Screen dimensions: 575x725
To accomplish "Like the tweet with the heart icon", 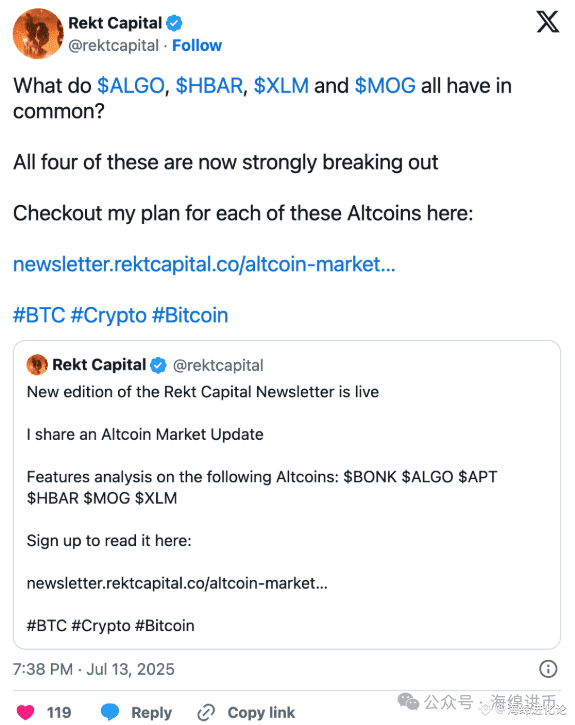I will (x=25, y=712).
